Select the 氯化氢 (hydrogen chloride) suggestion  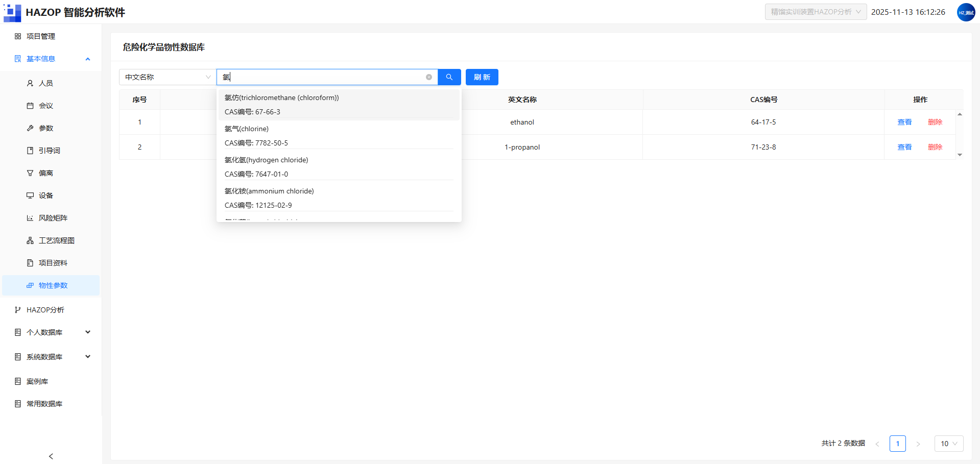tap(339, 167)
